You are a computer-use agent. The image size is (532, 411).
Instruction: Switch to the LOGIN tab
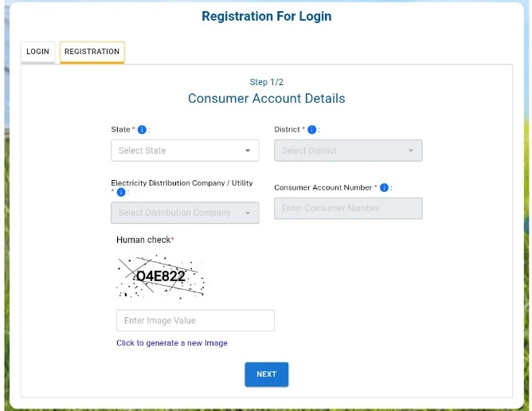pyautogui.click(x=37, y=52)
